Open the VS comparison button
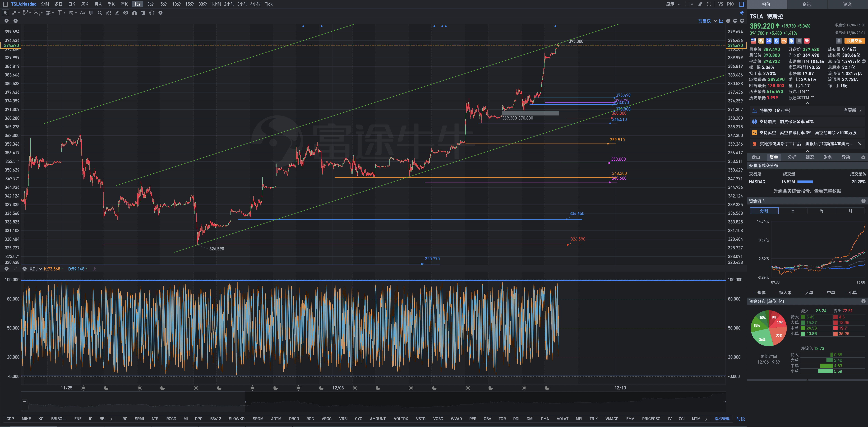The height and width of the screenshot is (427, 868). pos(720,4)
